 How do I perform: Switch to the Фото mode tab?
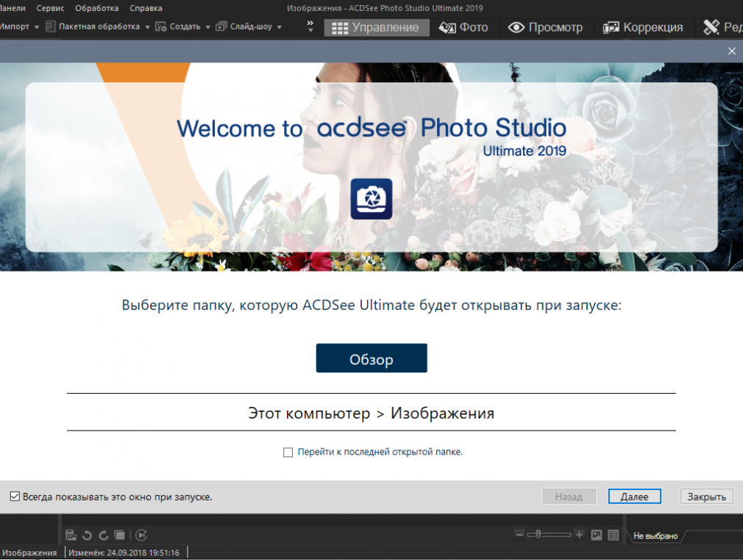click(463, 27)
